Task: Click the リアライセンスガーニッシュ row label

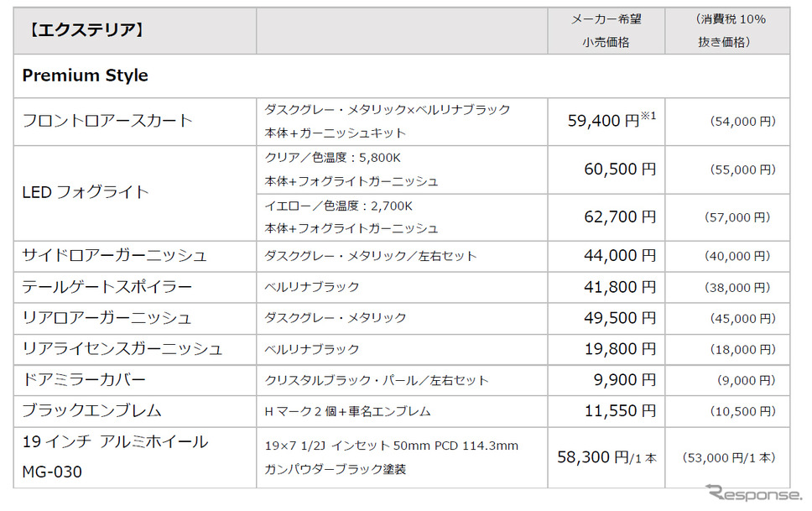Action: pyautogui.click(x=122, y=348)
